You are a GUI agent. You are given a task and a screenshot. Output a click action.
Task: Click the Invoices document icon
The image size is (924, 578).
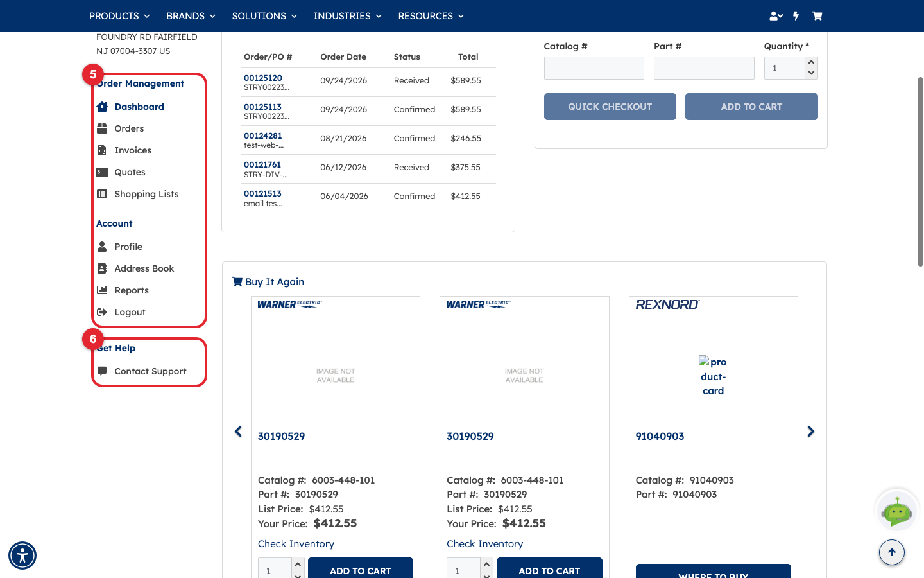pos(102,150)
